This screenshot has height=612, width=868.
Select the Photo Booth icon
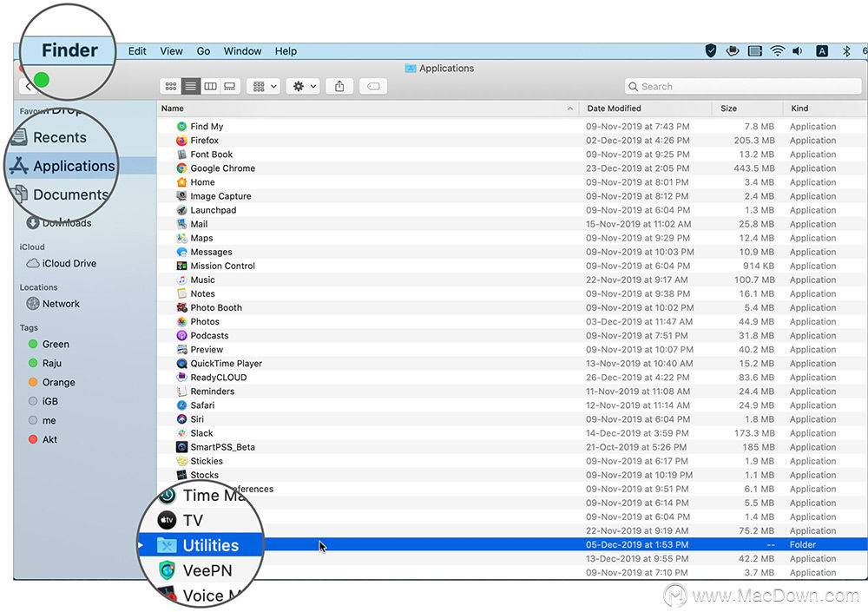(x=181, y=307)
